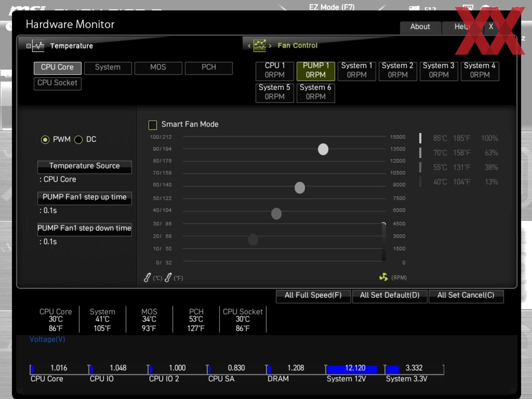The height and width of the screenshot is (399, 532).
Task: Enable the Smart Fan Mode checkbox
Action: click(x=153, y=125)
